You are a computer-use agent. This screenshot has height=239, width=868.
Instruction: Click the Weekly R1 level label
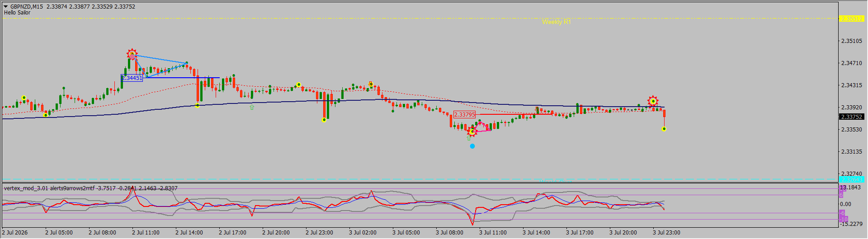click(x=557, y=22)
